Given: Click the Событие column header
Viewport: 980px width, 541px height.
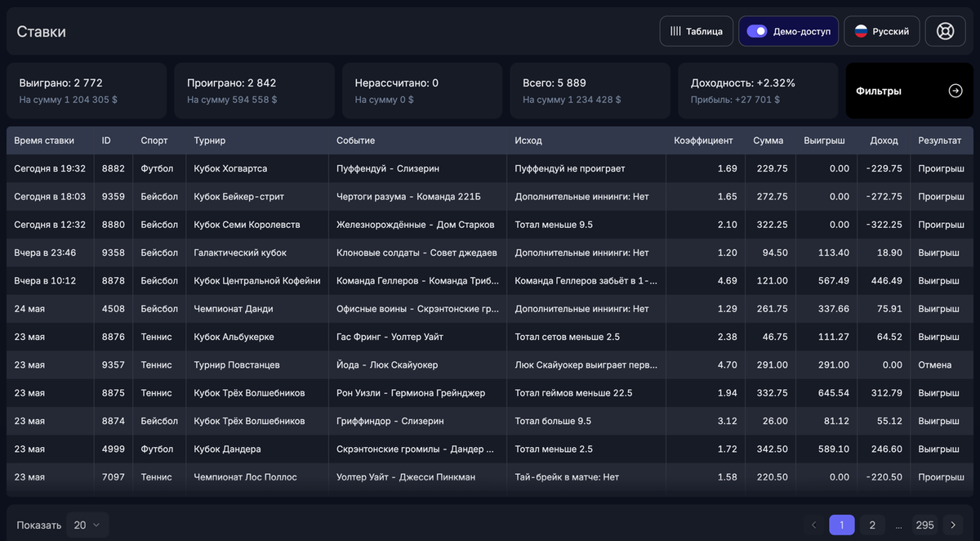Looking at the screenshot, I should pos(356,141).
